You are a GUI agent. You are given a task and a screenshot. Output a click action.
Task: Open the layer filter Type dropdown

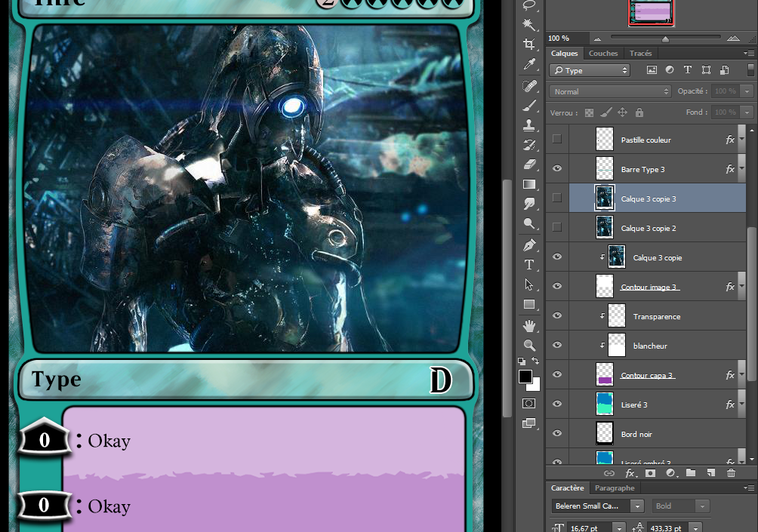pos(590,70)
